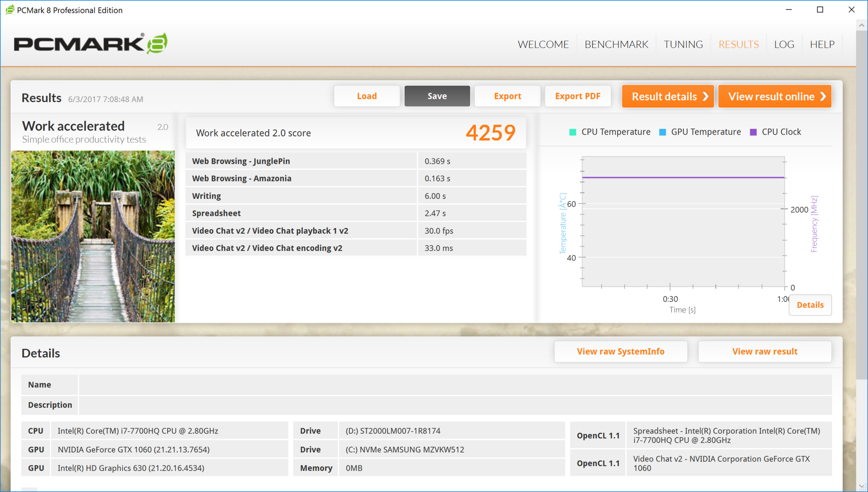Open chart Details button
Screen dimensions: 868x492
[810, 305]
